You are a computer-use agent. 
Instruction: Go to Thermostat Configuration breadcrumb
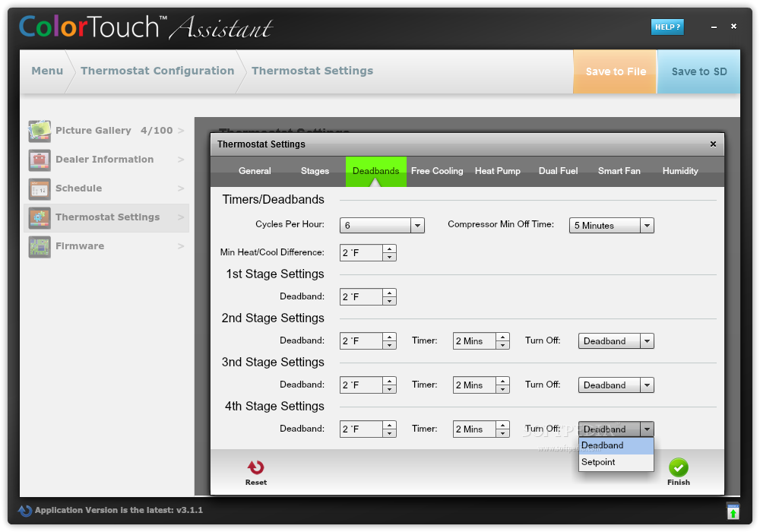[157, 71]
